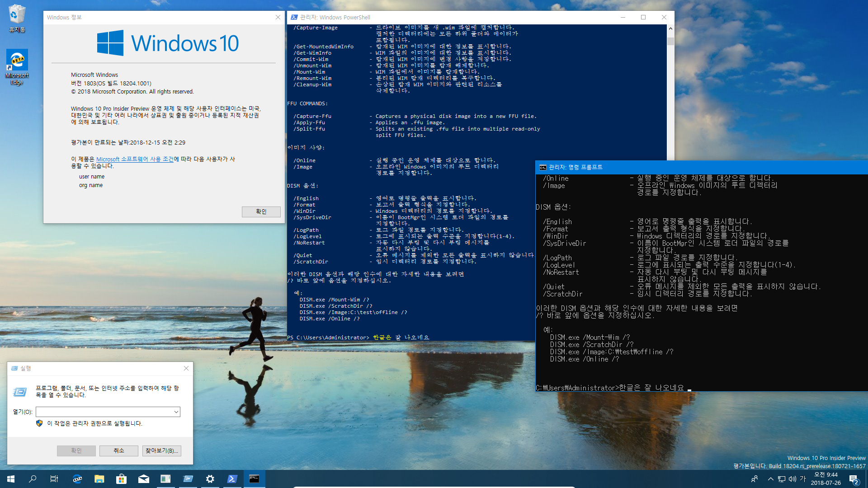Close the Windows PowerShell window
Viewport: 868px width, 488px height.
click(x=664, y=17)
